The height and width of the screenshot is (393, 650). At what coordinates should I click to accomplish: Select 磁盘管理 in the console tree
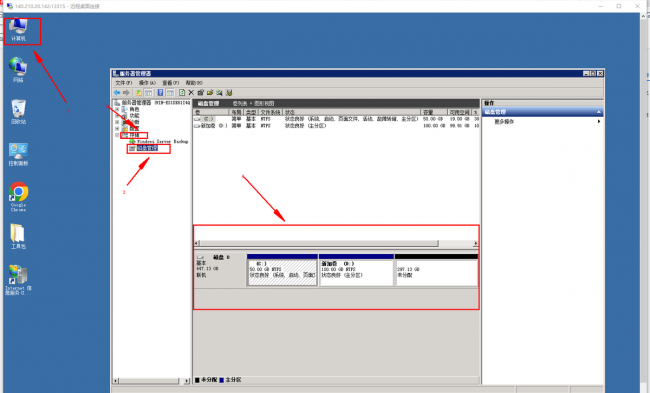148,148
